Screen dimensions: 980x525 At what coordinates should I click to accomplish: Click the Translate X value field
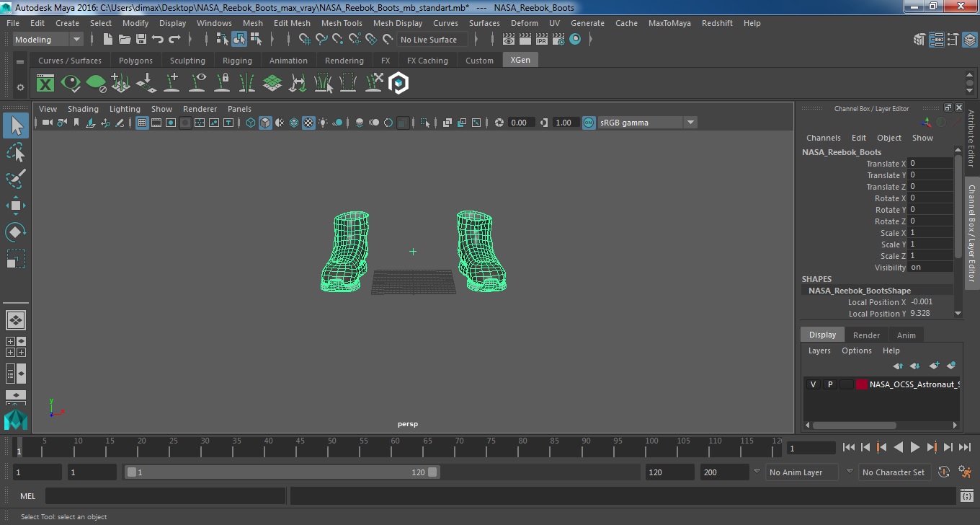pyautogui.click(x=930, y=164)
